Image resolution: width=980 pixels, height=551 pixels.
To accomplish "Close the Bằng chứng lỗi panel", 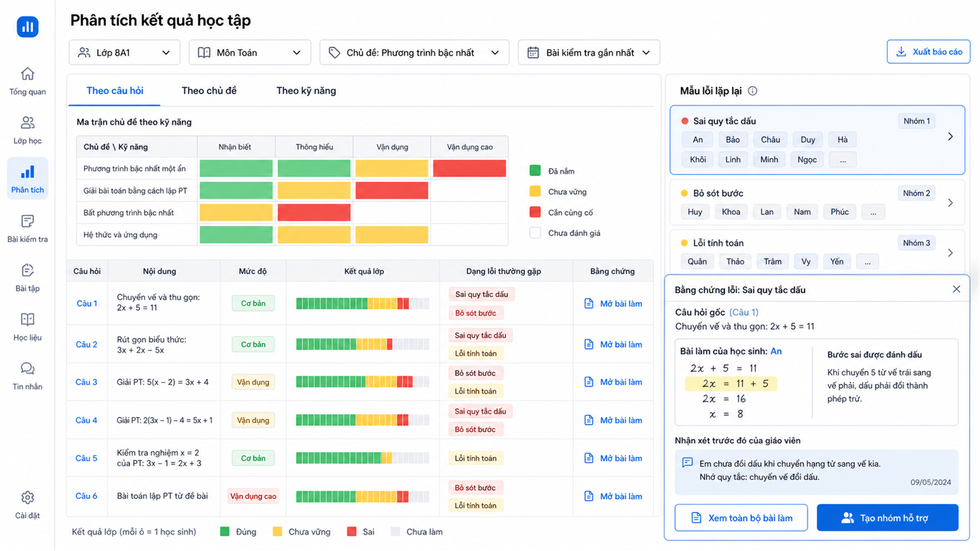I will [x=956, y=289].
